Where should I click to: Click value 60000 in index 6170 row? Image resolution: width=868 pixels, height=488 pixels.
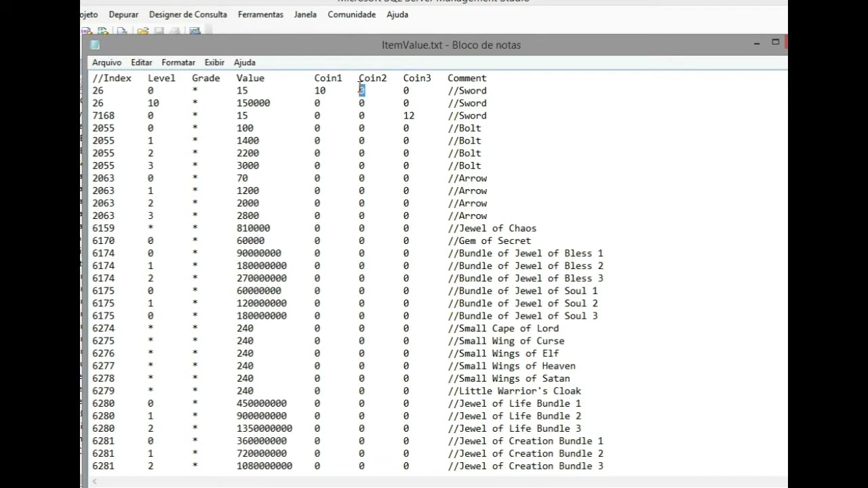tap(250, 241)
